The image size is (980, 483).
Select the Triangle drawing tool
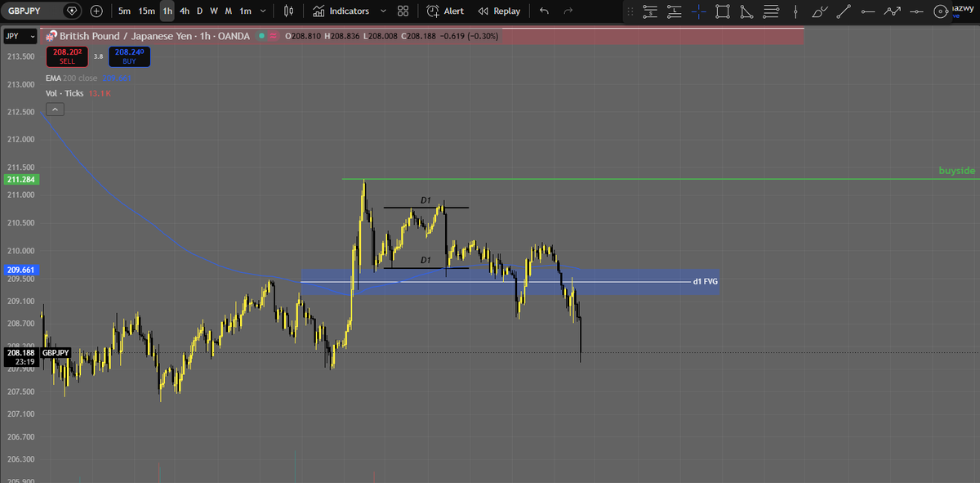tap(746, 11)
